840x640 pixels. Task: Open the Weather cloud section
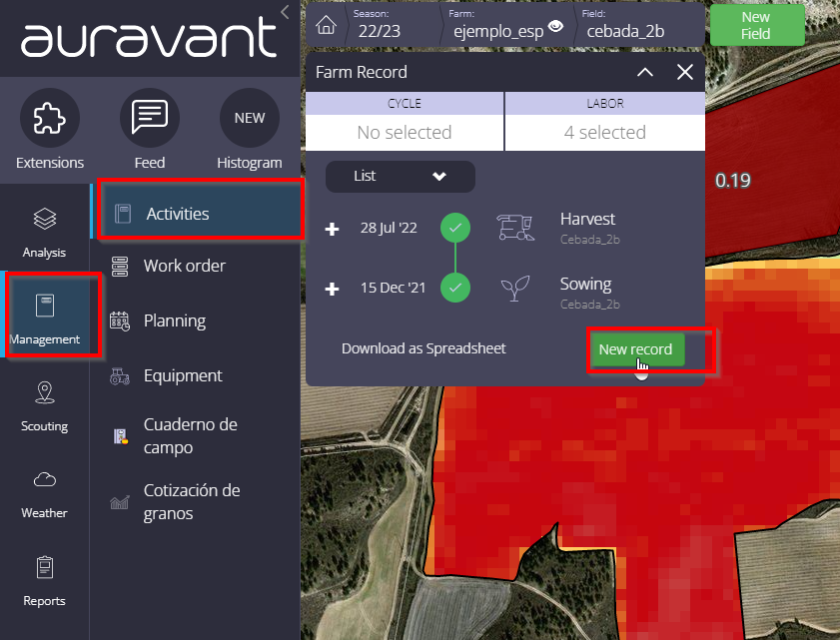pos(45,494)
